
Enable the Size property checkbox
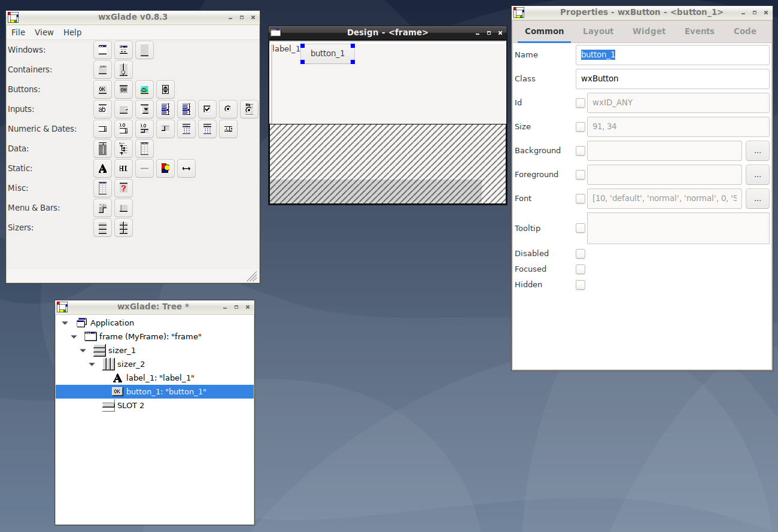point(581,127)
